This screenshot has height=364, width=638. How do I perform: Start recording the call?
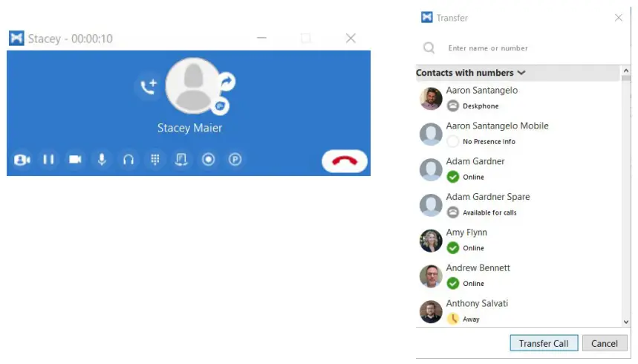pos(208,160)
